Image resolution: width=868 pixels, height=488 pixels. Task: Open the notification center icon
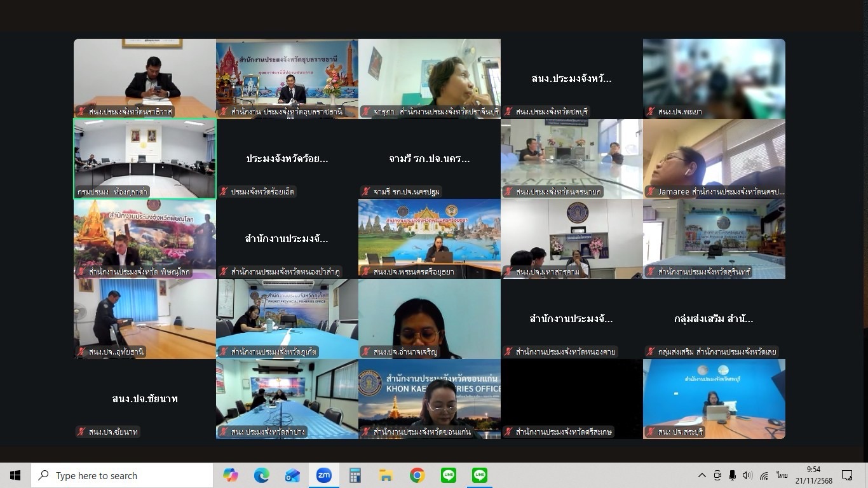pos(847,475)
